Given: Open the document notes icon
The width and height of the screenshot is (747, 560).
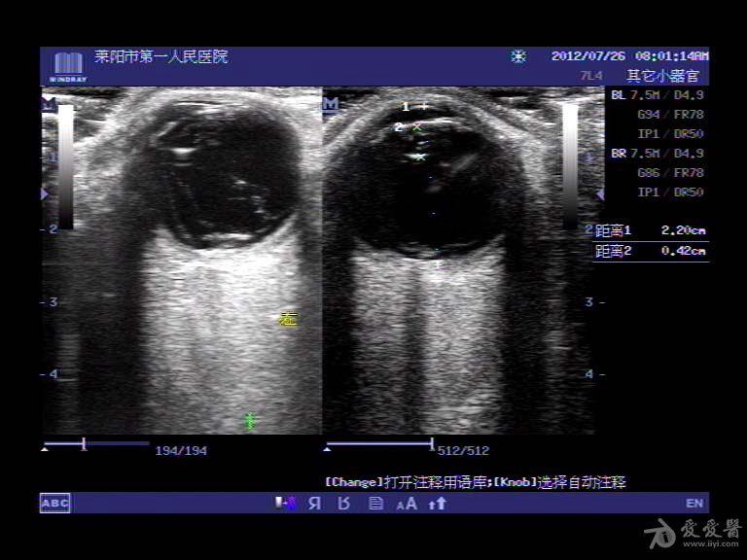Looking at the screenshot, I should (x=374, y=503).
